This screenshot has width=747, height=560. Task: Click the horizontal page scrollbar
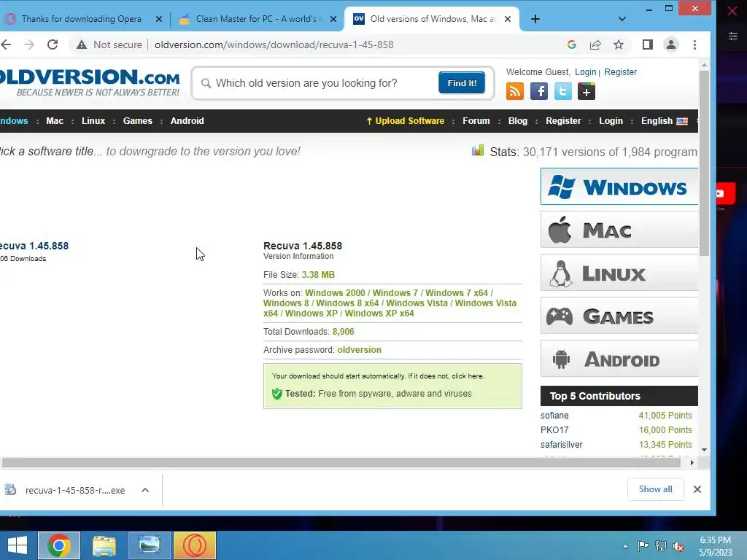341,463
